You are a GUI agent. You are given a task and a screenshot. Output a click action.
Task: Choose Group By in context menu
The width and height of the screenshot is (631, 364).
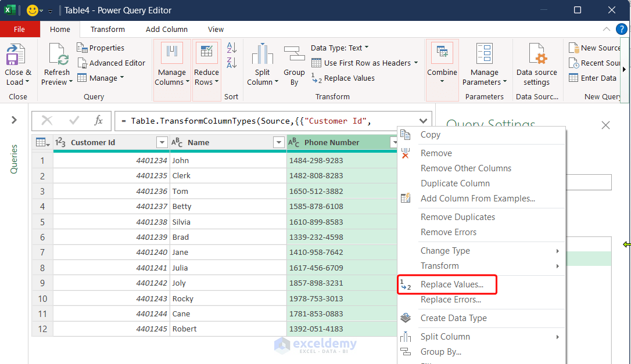pos(482,352)
